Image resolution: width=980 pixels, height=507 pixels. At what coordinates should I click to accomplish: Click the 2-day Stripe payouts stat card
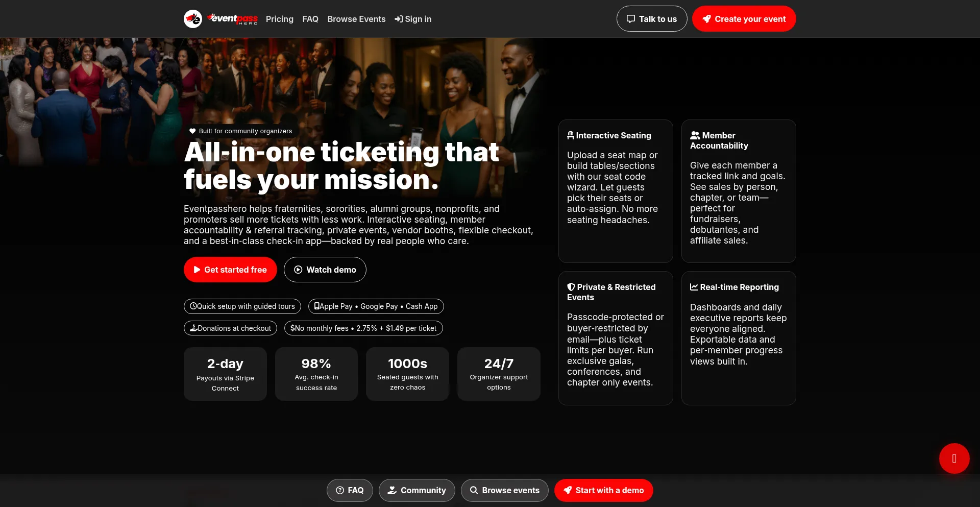(225, 374)
